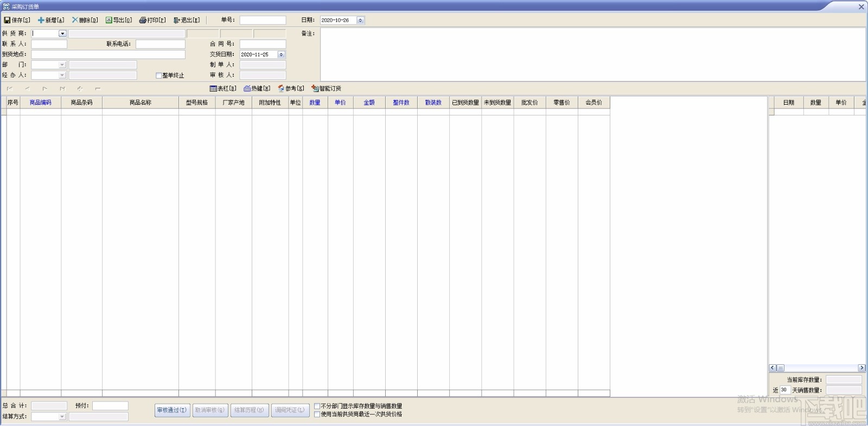The image size is (868, 426).
Task: Click the 已到货数量 column header
Action: (465, 102)
